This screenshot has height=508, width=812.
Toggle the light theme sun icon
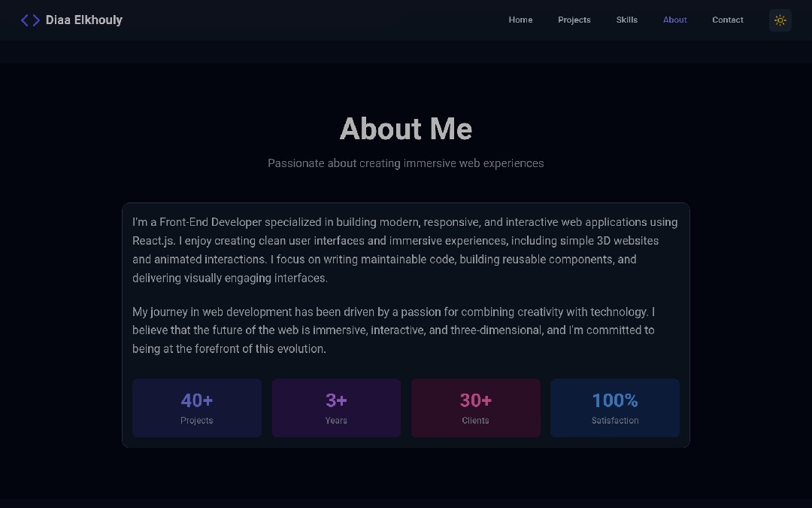(x=780, y=20)
